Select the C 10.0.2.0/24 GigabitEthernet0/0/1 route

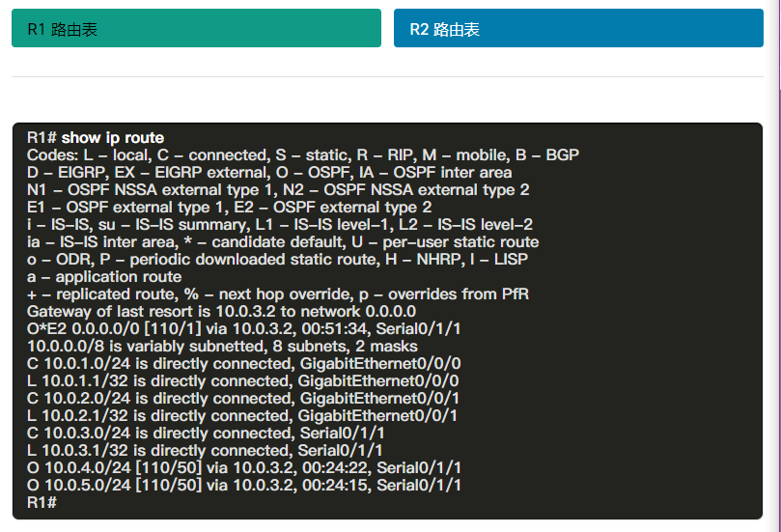tap(243, 398)
